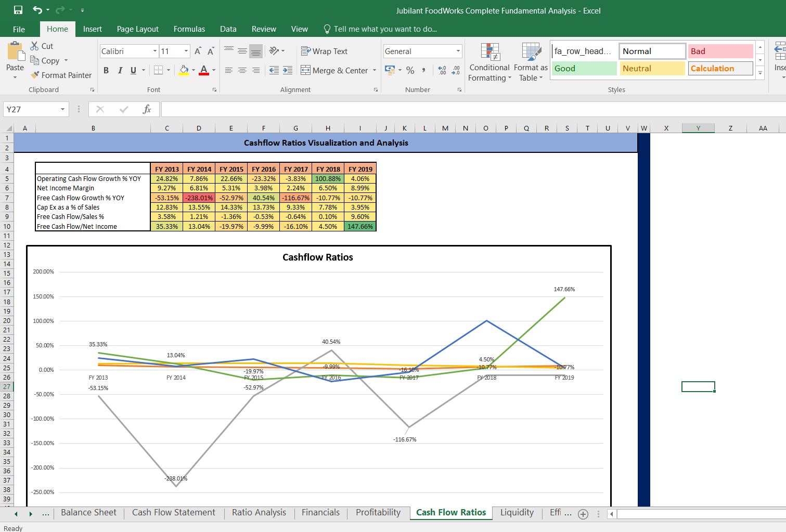
Task: Toggle Bold formatting
Action: (x=106, y=70)
